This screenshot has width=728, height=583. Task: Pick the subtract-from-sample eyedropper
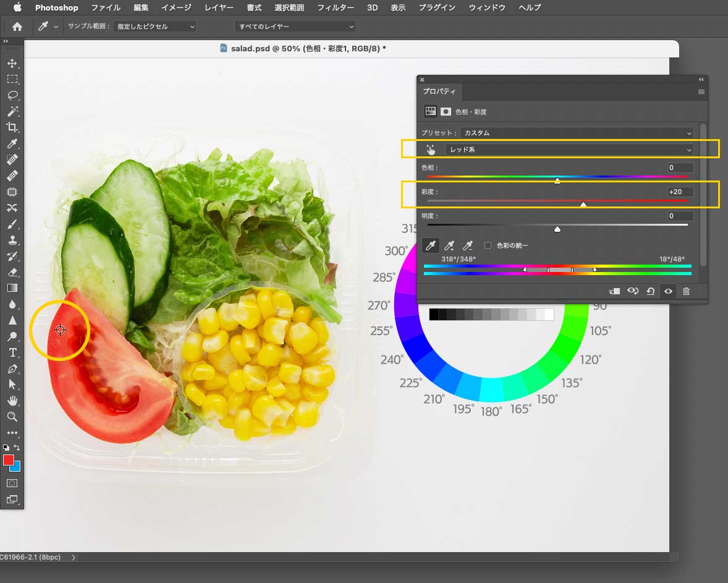click(468, 245)
